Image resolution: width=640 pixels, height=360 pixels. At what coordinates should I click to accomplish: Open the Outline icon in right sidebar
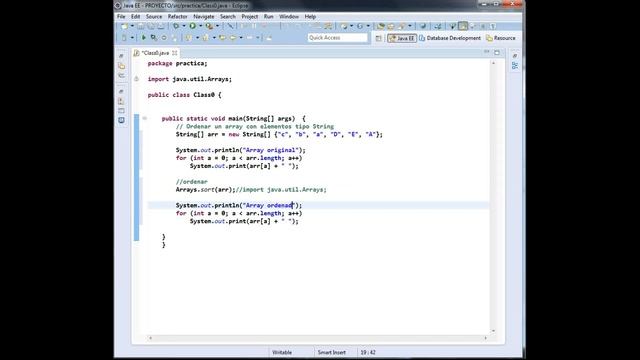coord(515,66)
